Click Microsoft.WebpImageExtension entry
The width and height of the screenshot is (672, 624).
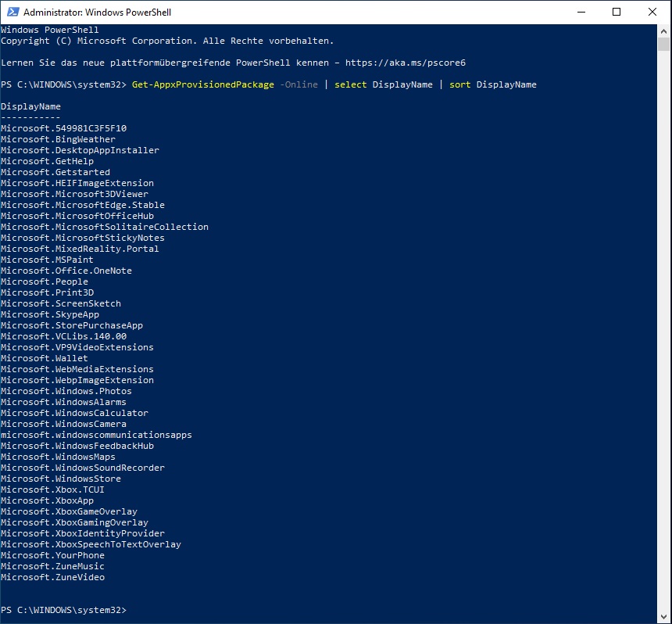[77, 380]
